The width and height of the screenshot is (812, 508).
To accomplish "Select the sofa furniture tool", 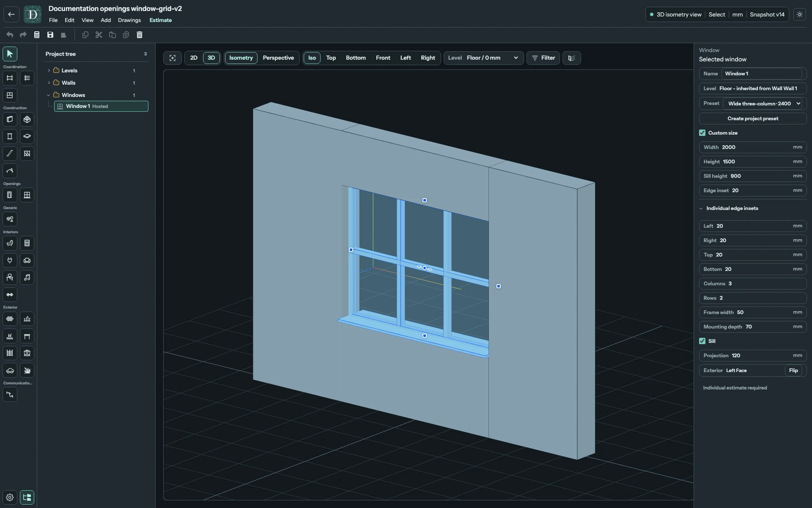I will (27, 260).
